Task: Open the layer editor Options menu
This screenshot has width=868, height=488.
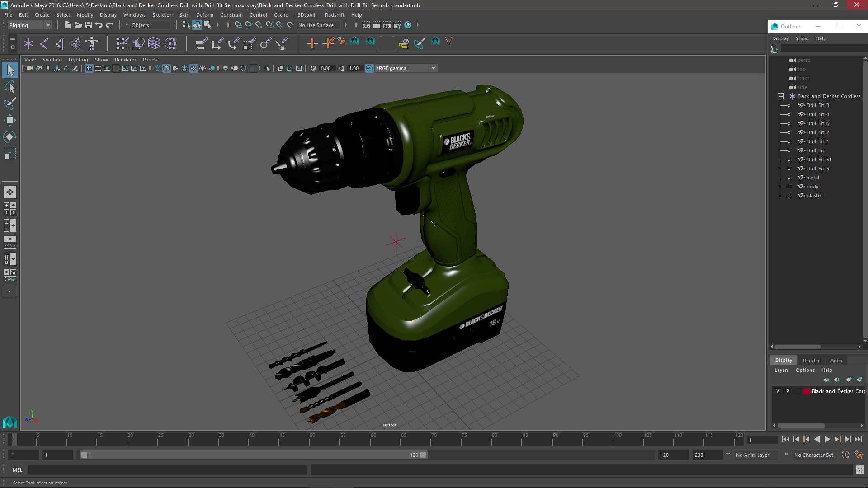Action: coord(805,370)
